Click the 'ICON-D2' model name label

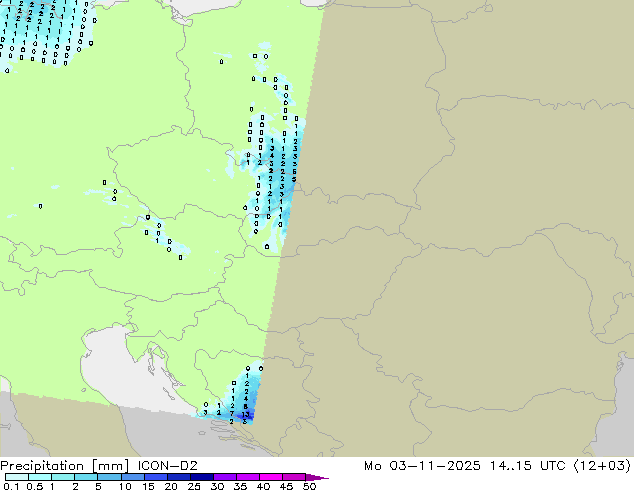click(x=167, y=466)
